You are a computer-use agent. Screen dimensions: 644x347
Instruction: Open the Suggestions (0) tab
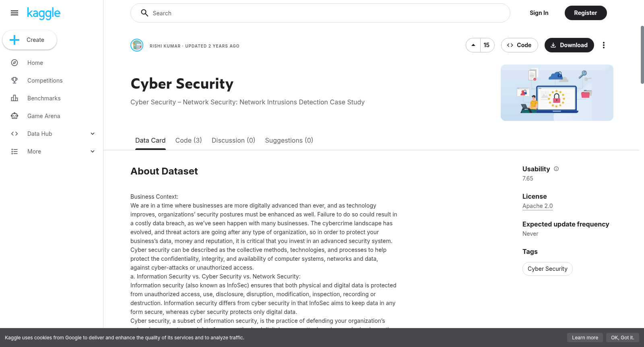pyautogui.click(x=289, y=140)
